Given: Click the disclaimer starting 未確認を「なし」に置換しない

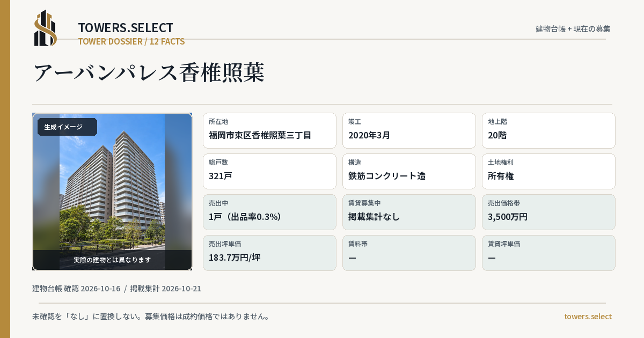Looking at the screenshot, I should click(x=151, y=317).
